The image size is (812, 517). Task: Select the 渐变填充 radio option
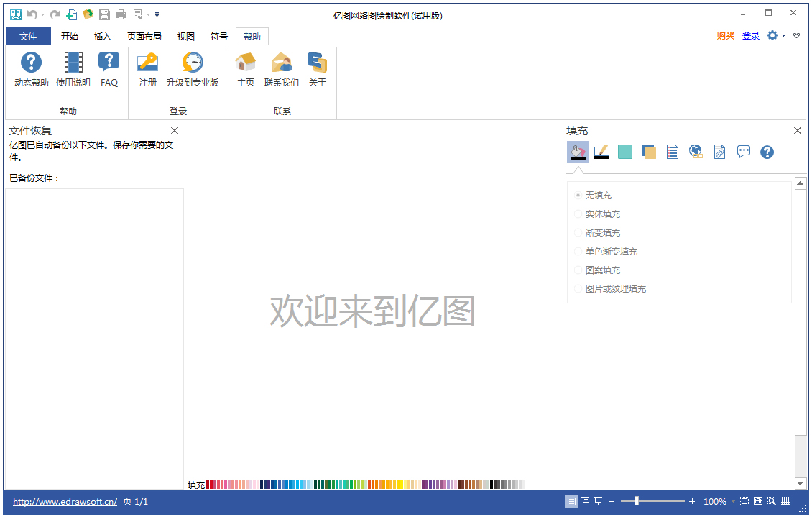578,233
